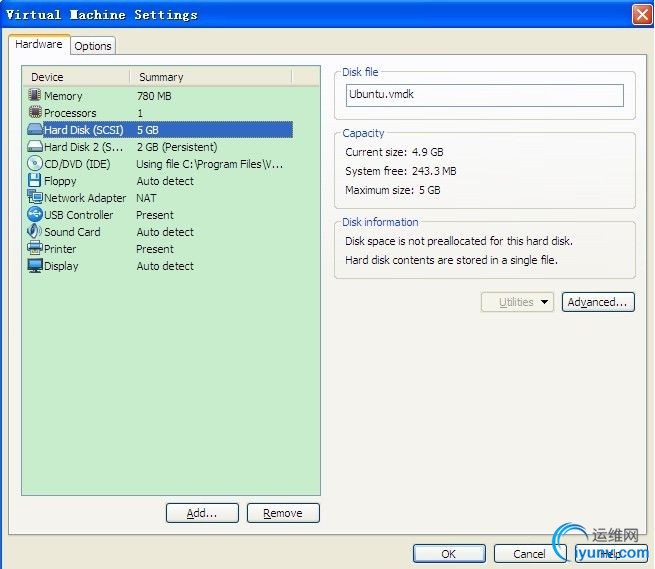The width and height of the screenshot is (655, 569).
Task: Click the Remove button
Action: pos(283,513)
